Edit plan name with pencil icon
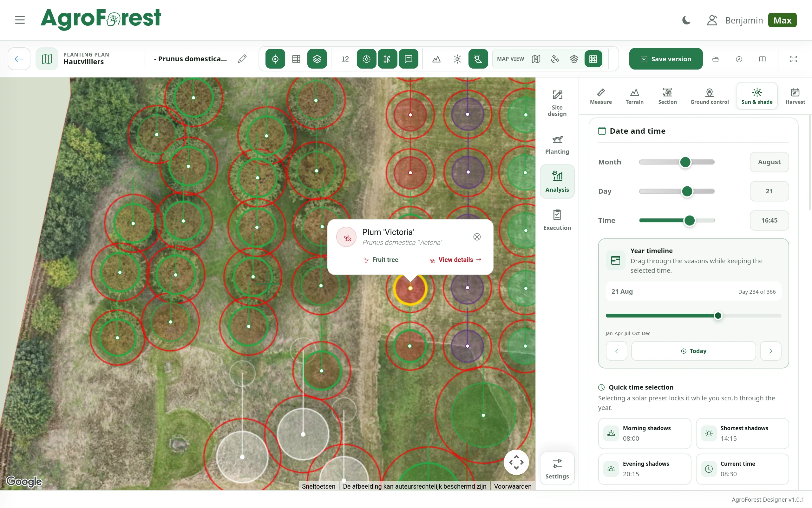Viewport: 812px width, 508px height. tap(242, 59)
